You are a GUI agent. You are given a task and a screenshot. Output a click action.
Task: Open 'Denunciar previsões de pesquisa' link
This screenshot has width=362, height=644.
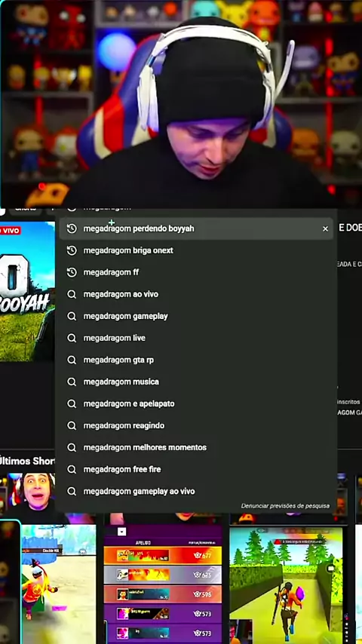point(285,506)
